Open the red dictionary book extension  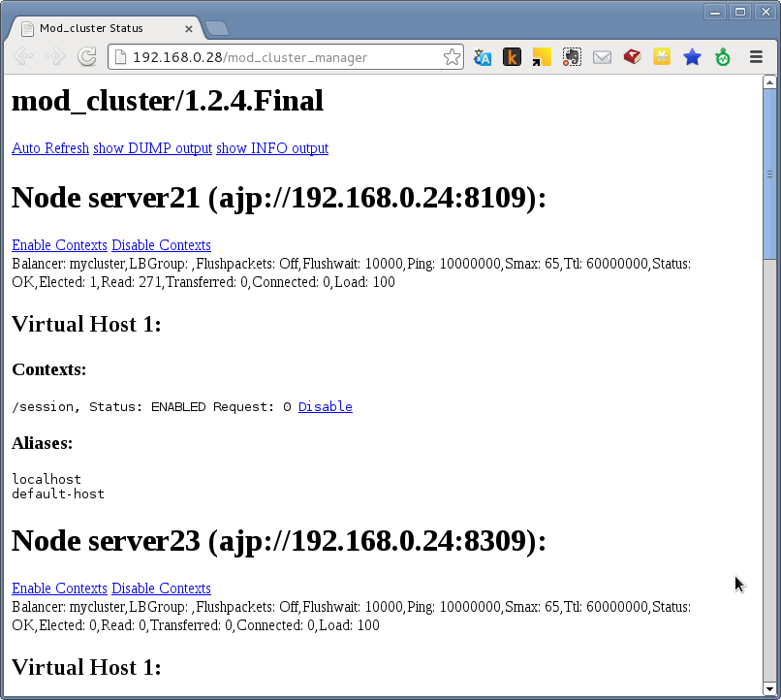coord(632,57)
